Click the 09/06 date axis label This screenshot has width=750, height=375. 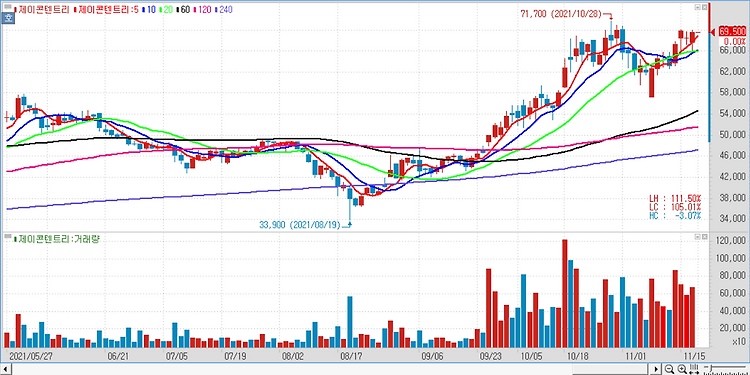coord(432,356)
